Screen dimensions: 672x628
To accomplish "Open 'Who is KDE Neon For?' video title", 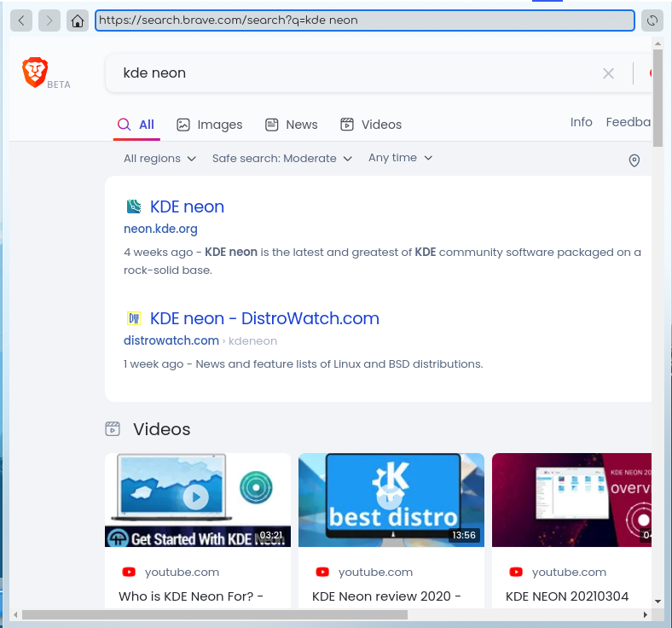I will click(x=191, y=596).
